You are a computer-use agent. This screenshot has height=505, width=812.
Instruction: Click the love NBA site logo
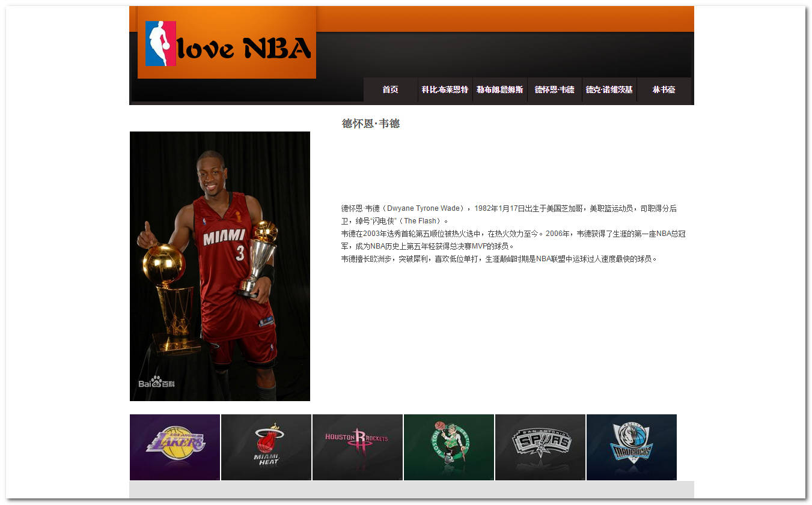pos(227,43)
